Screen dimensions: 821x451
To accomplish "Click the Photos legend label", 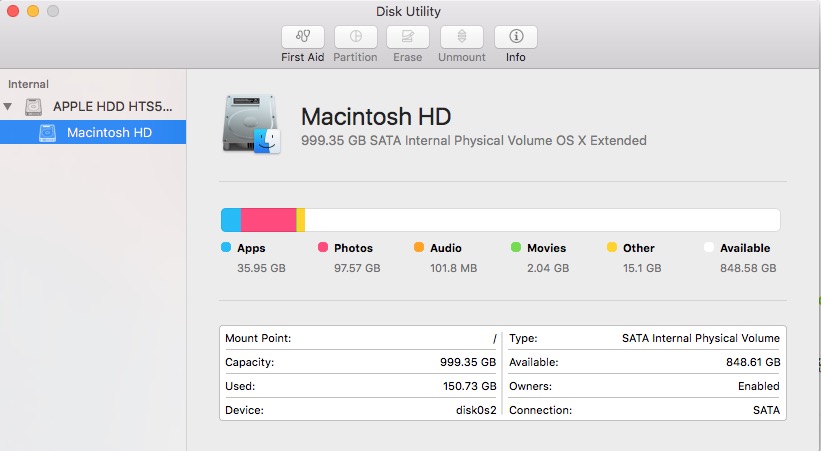I will point(353,248).
